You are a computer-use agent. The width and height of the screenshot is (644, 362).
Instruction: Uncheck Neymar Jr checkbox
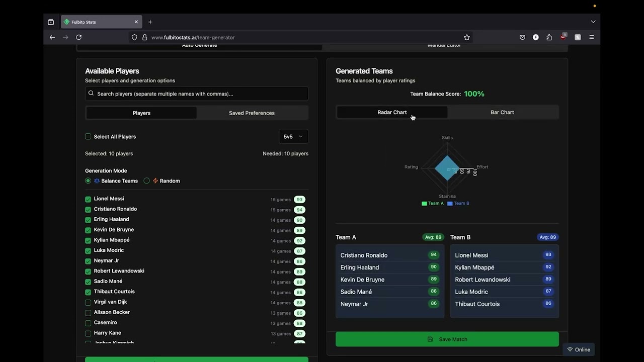88,261
